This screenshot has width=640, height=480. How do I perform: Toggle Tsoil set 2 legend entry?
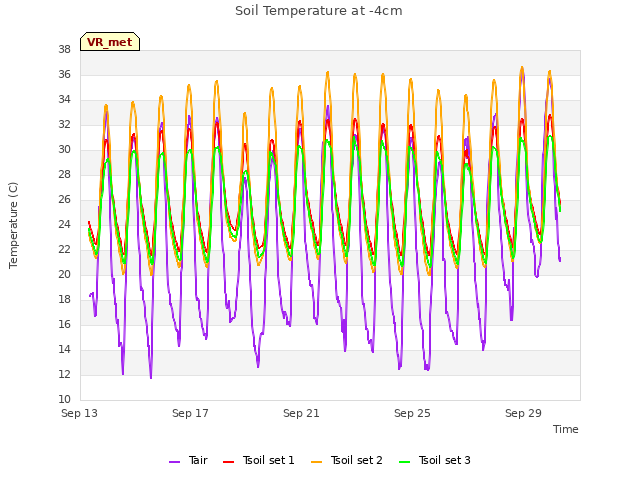[347, 460]
